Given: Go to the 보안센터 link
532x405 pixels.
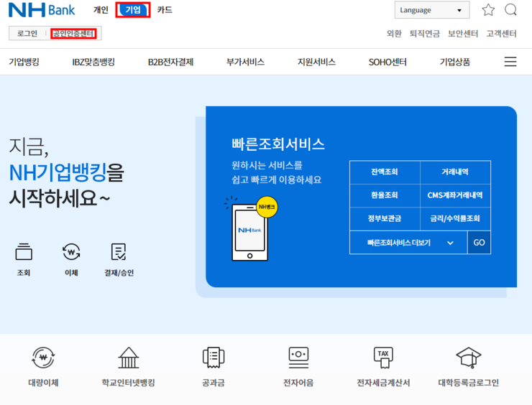Looking at the screenshot, I should 463,34.
